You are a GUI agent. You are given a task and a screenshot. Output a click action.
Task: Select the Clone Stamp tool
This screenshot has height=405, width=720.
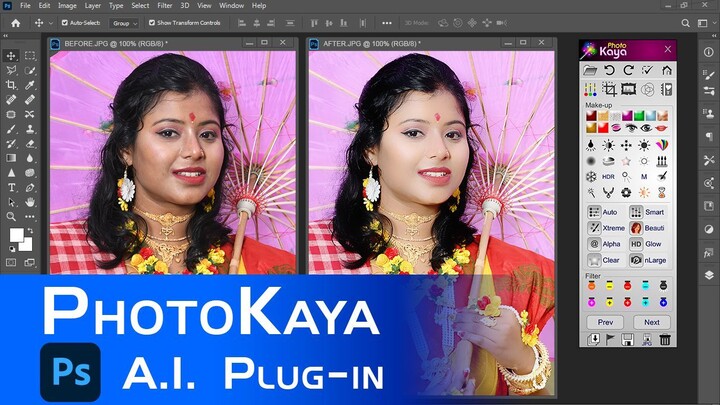pos(30,129)
